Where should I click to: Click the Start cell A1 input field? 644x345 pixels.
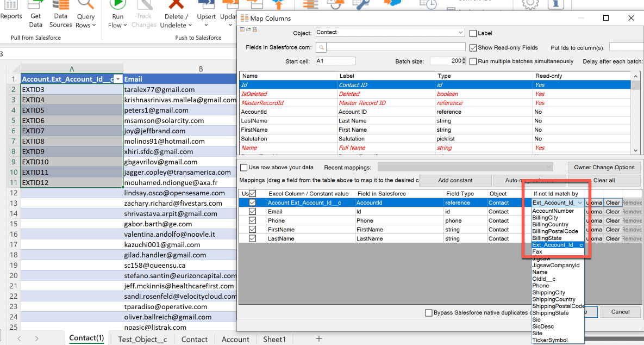click(x=335, y=61)
